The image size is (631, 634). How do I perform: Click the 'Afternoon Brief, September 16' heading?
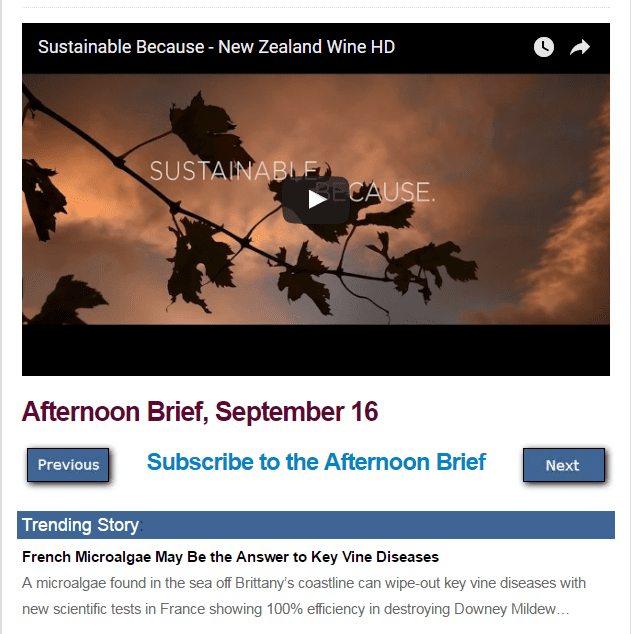tap(200, 412)
